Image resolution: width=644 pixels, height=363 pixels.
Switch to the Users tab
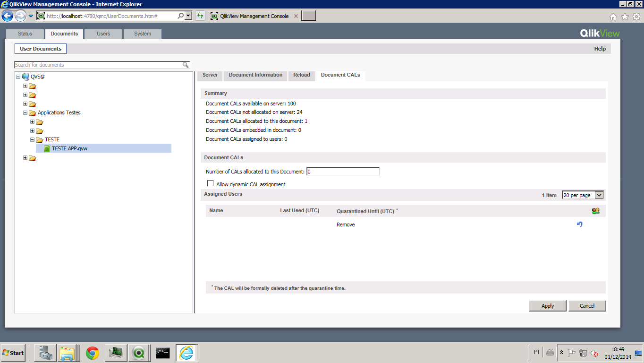[103, 34]
